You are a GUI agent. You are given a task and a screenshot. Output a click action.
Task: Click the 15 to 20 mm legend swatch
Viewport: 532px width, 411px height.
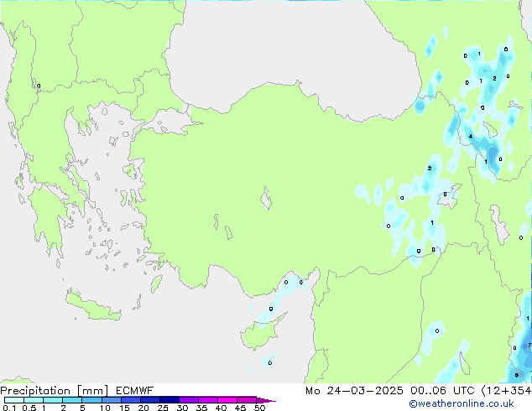(x=130, y=400)
